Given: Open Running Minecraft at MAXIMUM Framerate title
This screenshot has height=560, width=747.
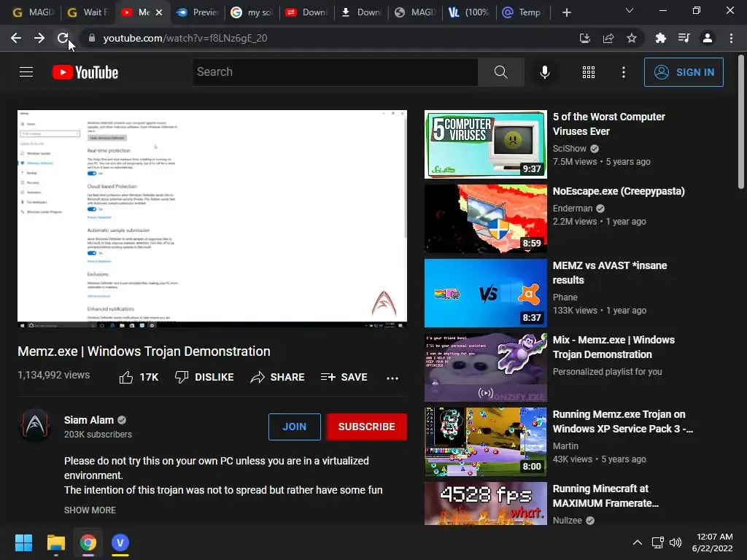Looking at the screenshot, I should click(x=605, y=496).
